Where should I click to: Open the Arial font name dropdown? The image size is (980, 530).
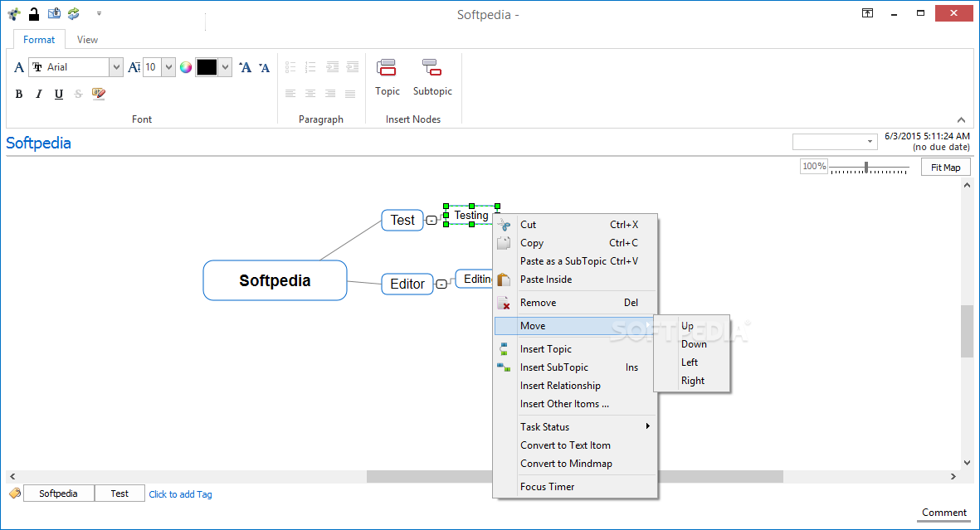[x=116, y=67]
